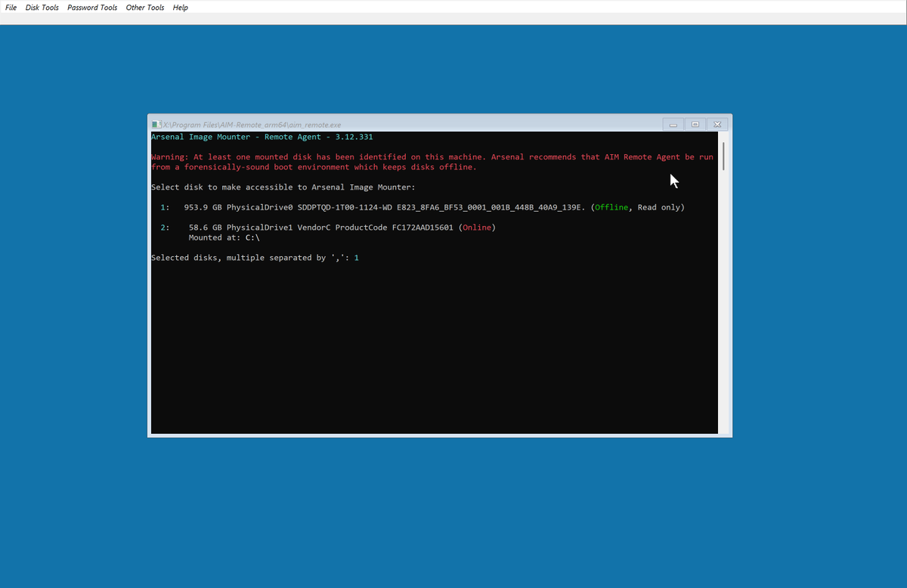The width and height of the screenshot is (907, 588).
Task: Open the Password Tools menu
Action: (92, 8)
